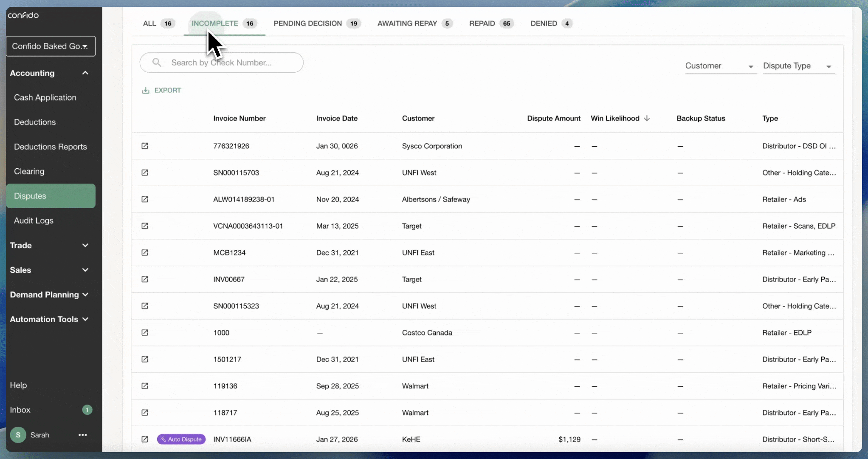Open the three-dots menu next to Sarah
This screenshot has height=459, width=868.
click(x=83, y=435)
